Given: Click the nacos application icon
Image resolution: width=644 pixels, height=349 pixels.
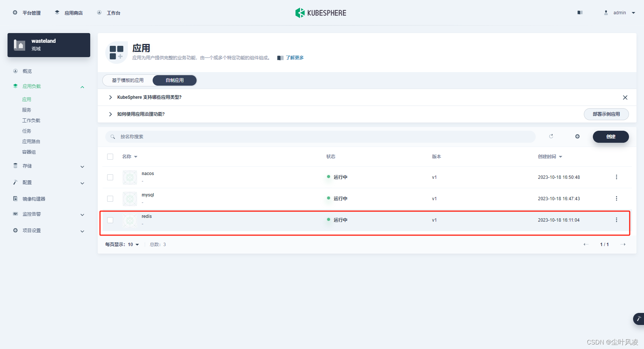Looking at the screenshot, I should (130, 177).
